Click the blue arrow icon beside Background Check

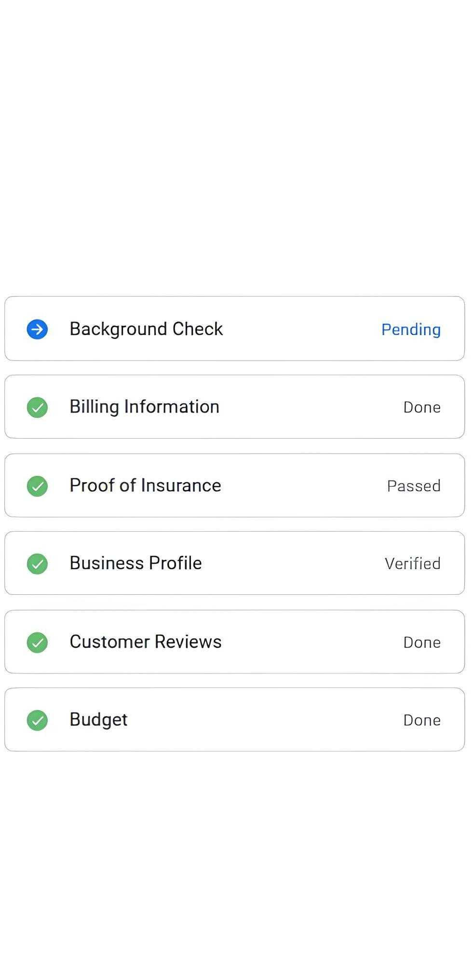[x=37, y=330]
